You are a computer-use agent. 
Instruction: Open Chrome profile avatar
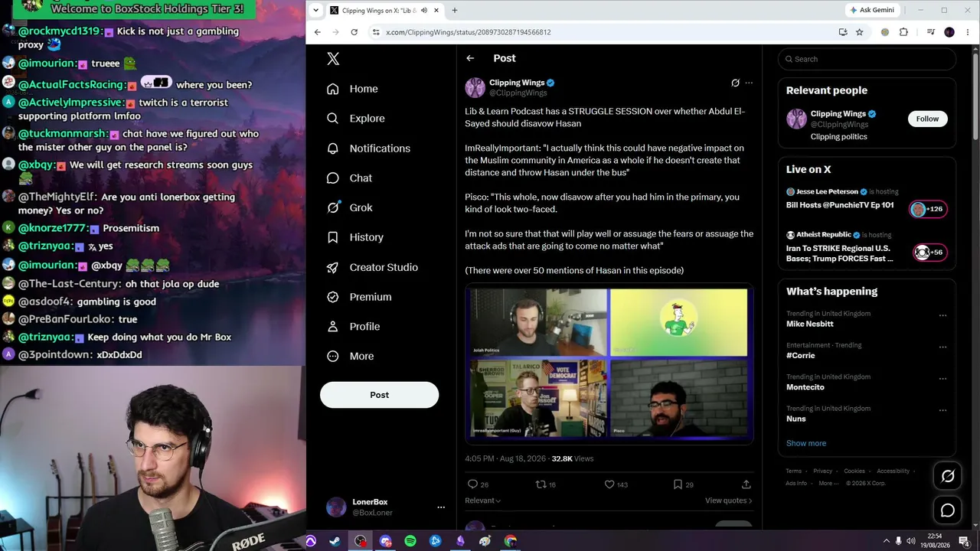949,32
